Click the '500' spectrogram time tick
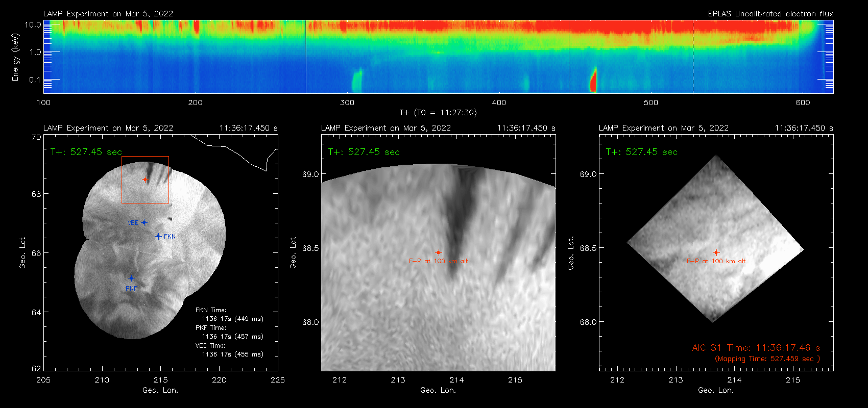Image resolution: width=868 pixels, height=408 pixels. point(651,103)
